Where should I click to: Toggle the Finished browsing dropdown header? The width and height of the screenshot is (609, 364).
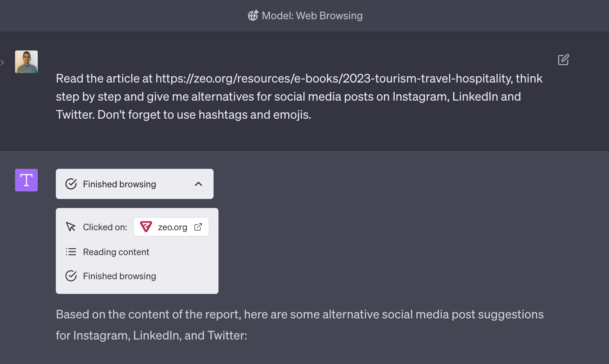click(x=135, y=184)
